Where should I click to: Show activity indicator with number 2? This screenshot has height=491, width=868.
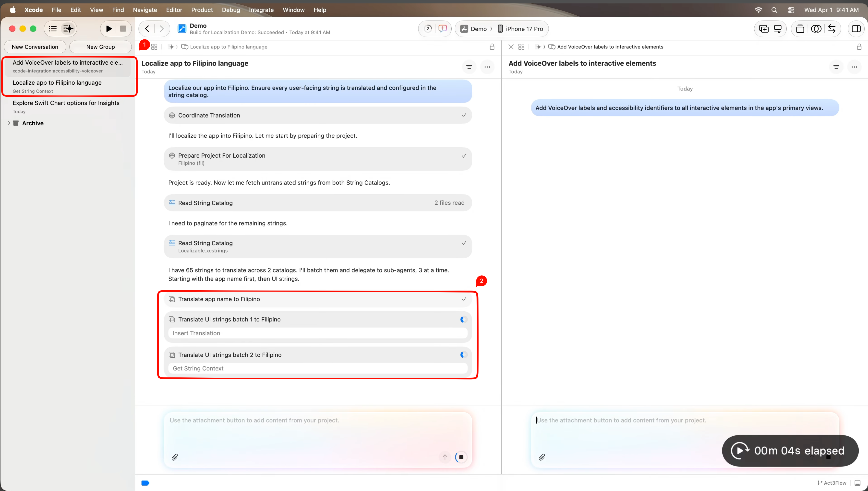pos(428,29)
